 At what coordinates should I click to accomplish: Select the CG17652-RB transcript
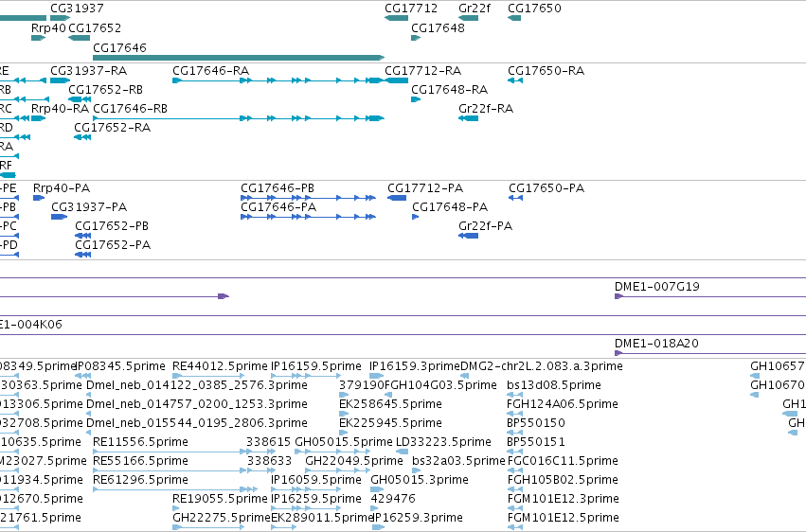click(x=80, y=99)
